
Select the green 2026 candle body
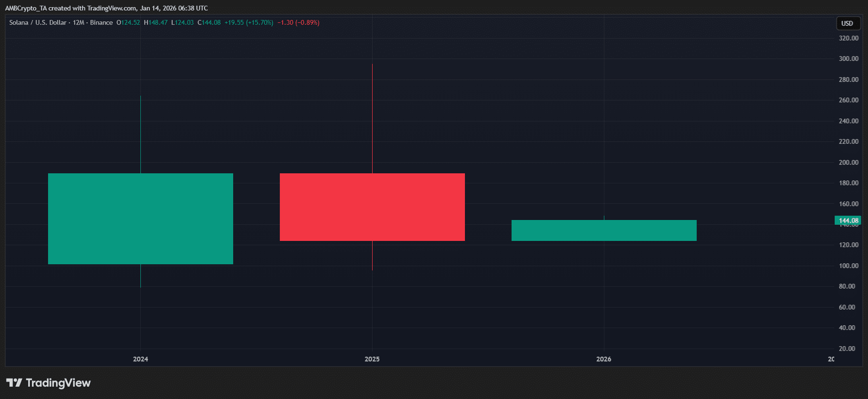(x=604, y=230)
